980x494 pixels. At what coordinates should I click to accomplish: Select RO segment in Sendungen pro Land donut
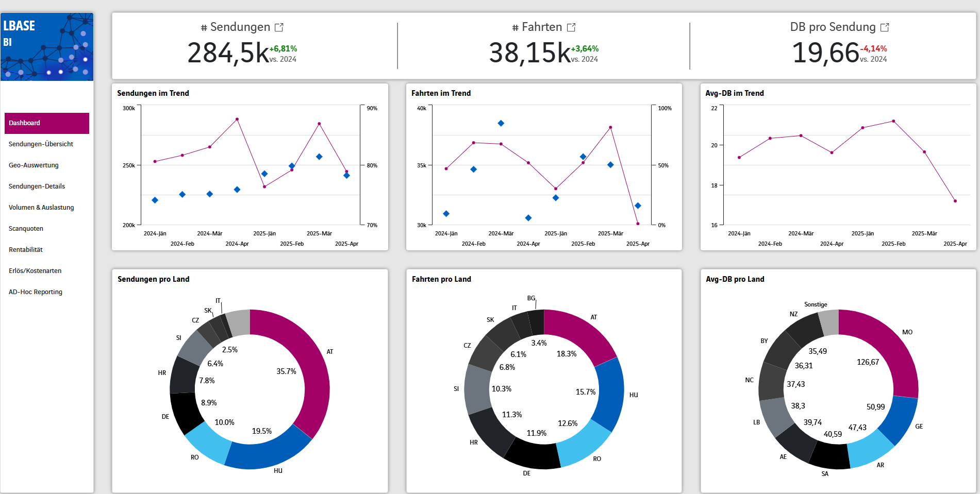(210, 443)
